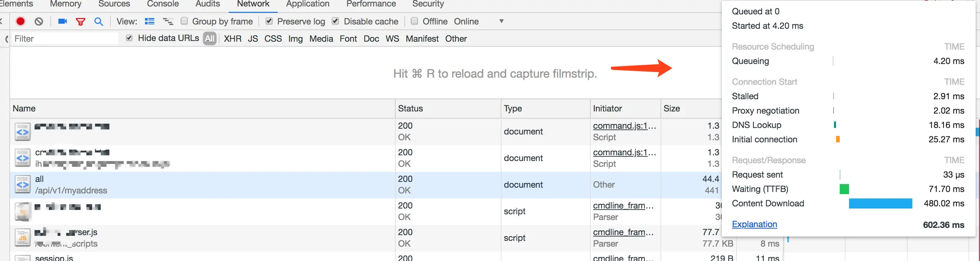This screenshot has width=980, height=261.
Task: Click the Content Download blue timing bar
Action: (880, 203)
